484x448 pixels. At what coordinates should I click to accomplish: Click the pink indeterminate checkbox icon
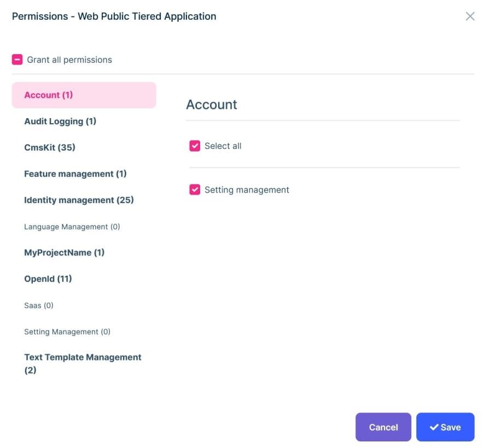(x=18, y=58)
